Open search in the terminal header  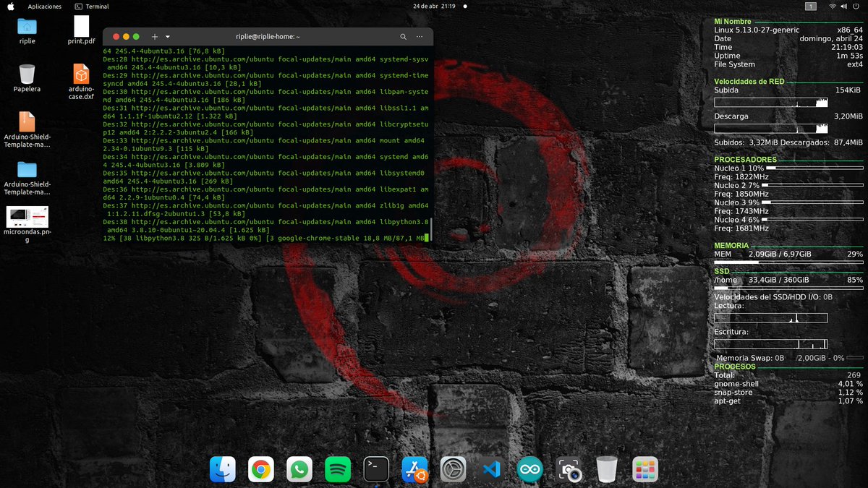(403, 36)
